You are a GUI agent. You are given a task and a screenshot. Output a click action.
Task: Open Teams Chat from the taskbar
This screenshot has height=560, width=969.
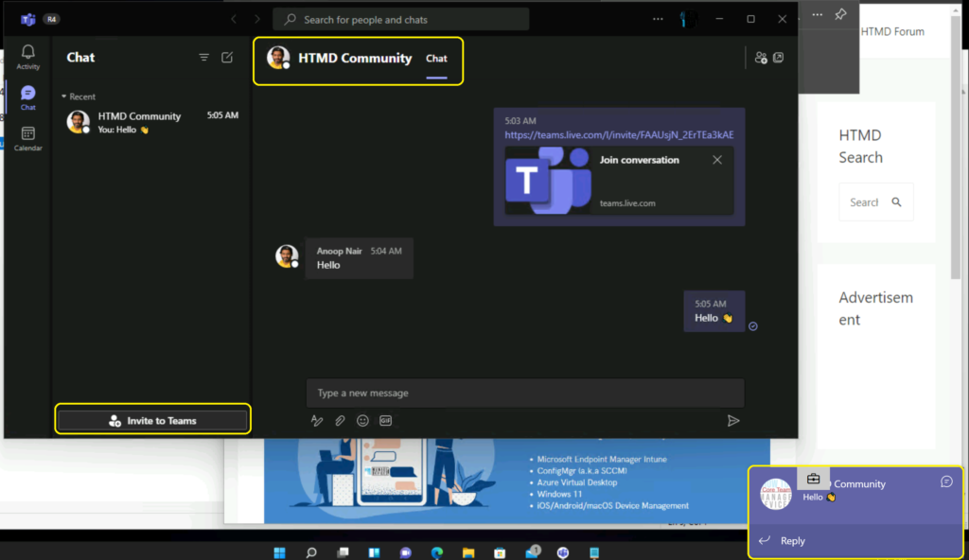click(x=405, y=552)
